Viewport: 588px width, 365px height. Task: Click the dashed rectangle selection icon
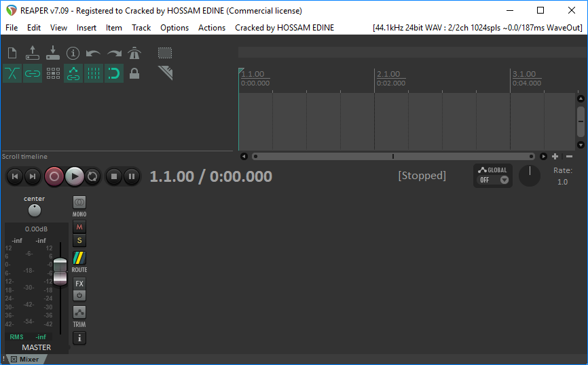tap(165, 53)
